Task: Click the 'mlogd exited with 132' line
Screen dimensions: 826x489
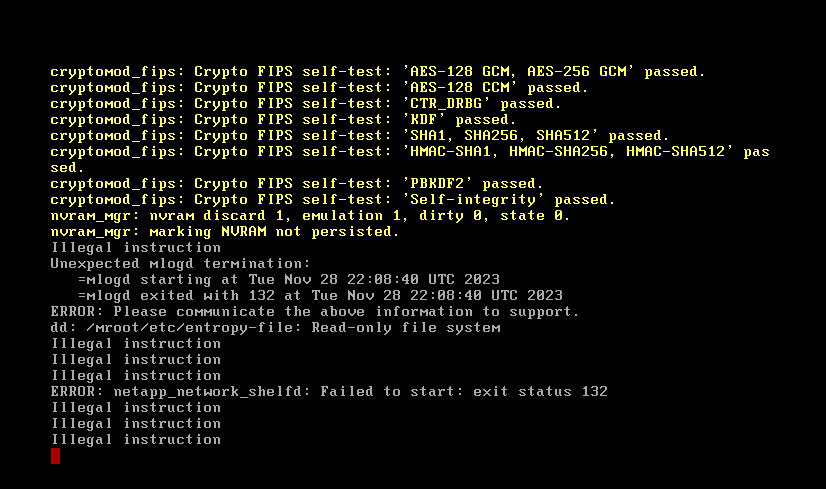Action: click(x=320, y=296)
